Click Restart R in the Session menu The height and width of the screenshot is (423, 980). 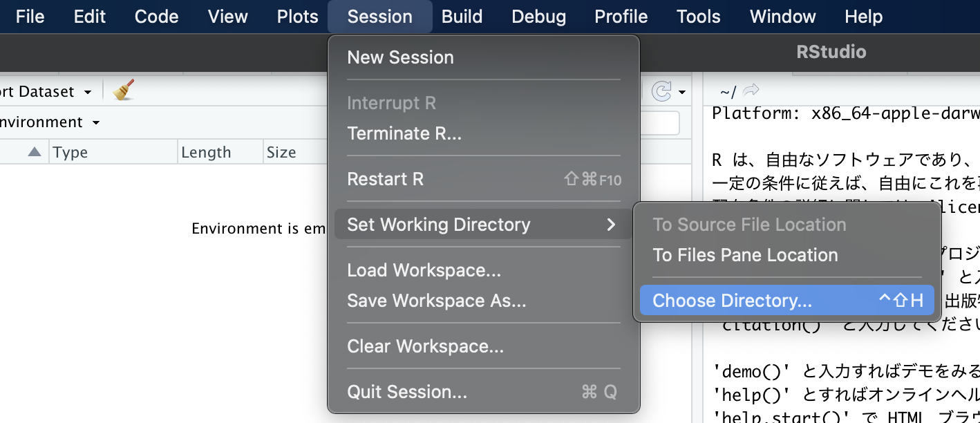[385, 179]
